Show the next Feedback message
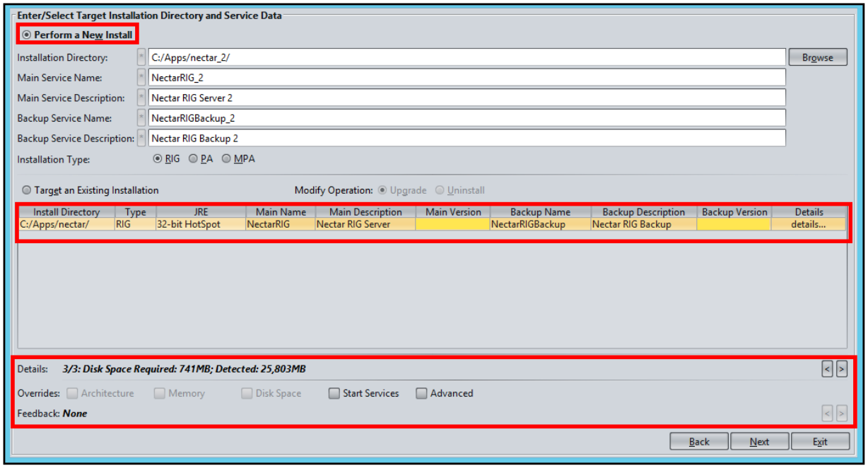Viewport: 868px width, 468px height. [842, 414]
